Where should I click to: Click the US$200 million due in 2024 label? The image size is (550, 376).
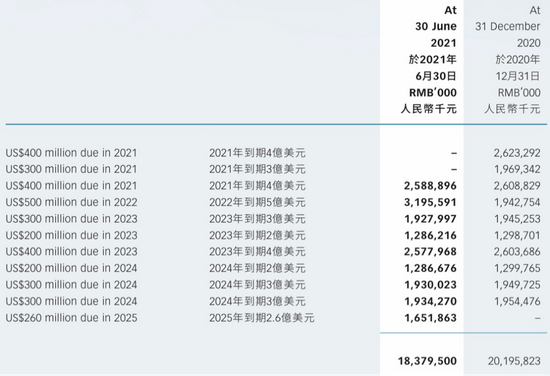[x=71, y=268]
